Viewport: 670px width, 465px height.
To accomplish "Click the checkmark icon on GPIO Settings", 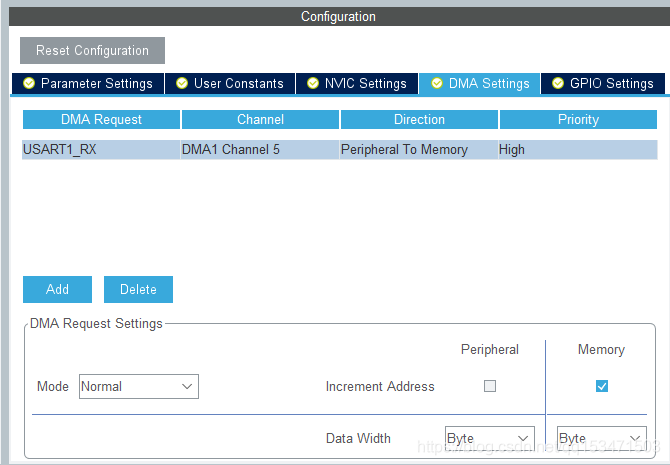I will [x=558, y=83].
